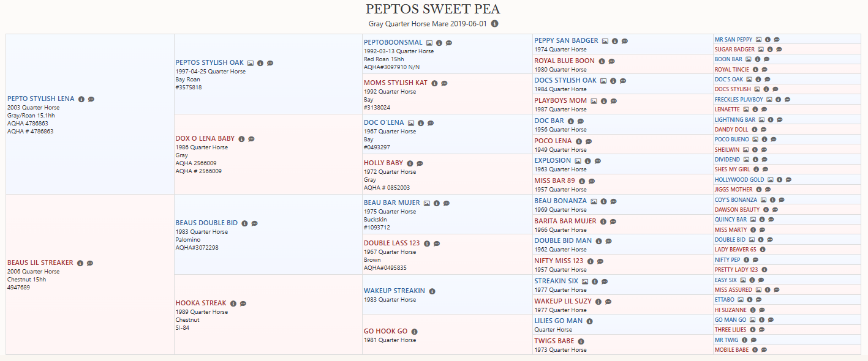Screen dimensions: 868x361
Task: Go to STREAKIN SIX pedigree
Action: coord(556,281)
